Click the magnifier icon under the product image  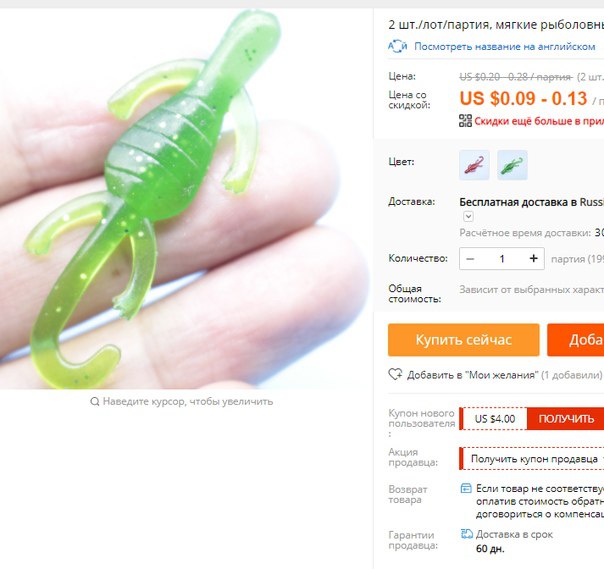94,401
